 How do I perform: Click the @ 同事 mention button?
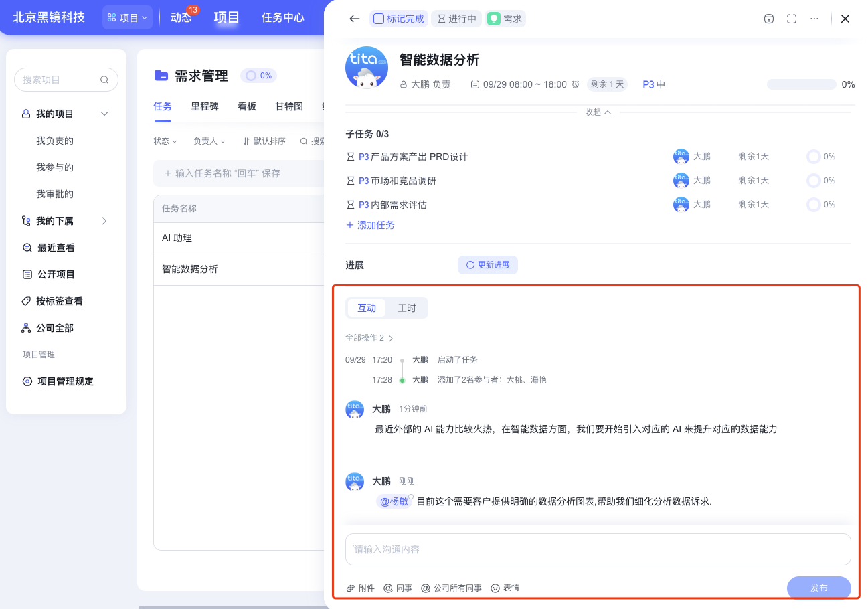click(x=398, y=588)
